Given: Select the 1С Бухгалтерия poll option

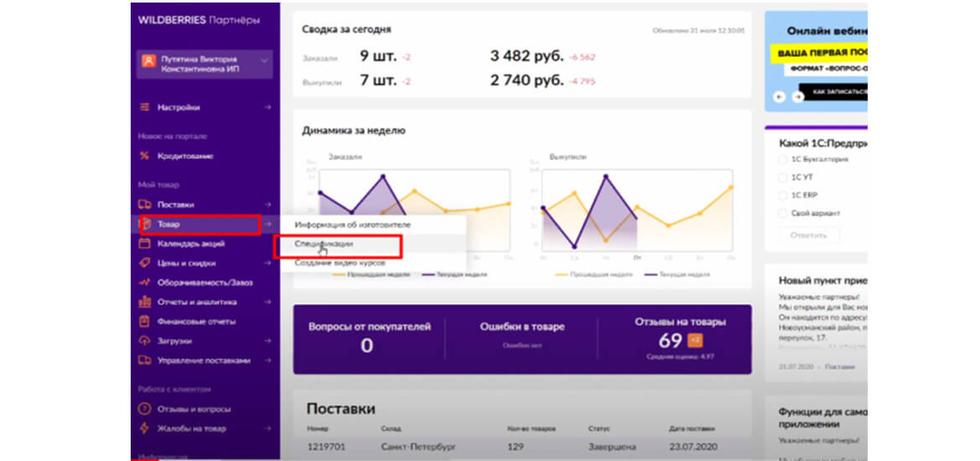Looking at the screenshot, I should click(x=782, y=159).
